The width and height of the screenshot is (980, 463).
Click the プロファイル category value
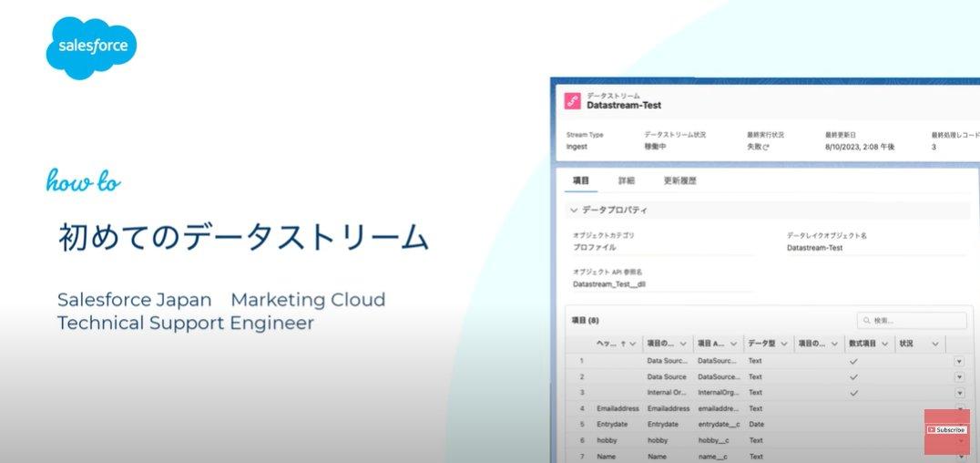click(595, 248)
